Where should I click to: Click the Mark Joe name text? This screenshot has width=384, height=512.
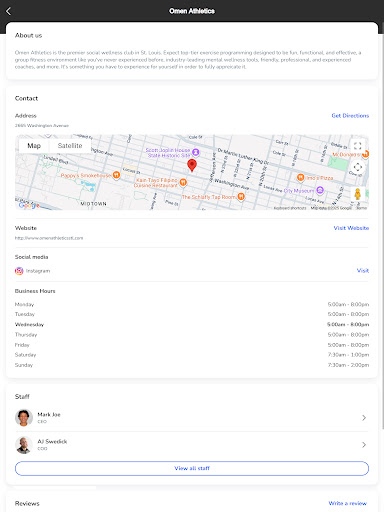[49, 415]
